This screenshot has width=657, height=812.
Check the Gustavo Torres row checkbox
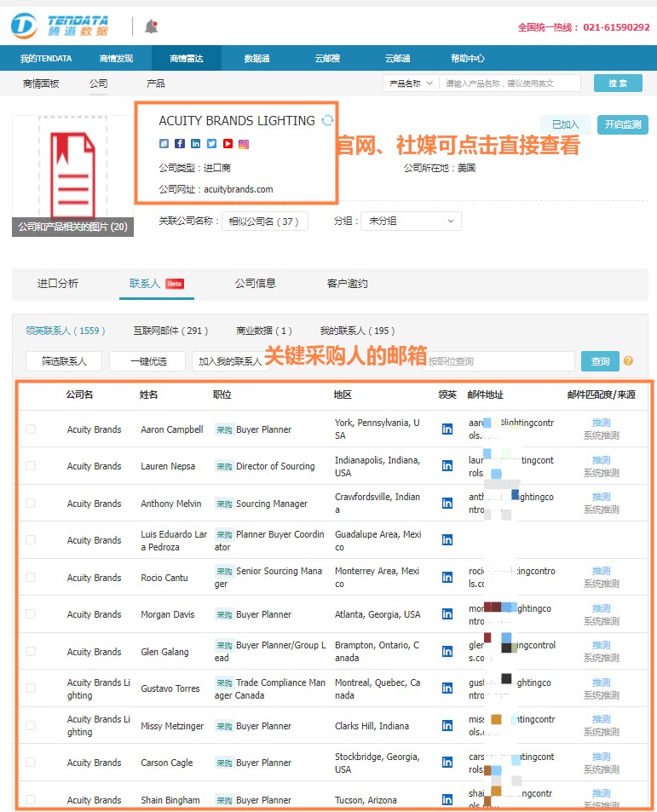[31, 688]
